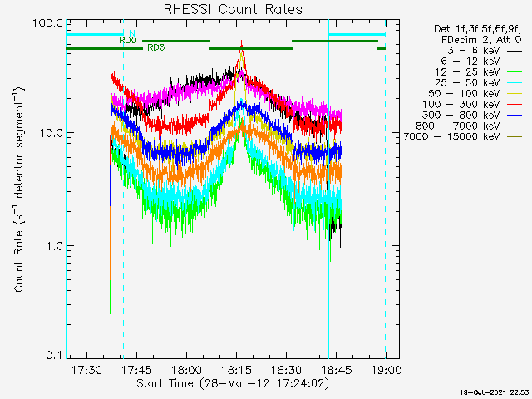This screenshot has width=532, height=399.
Task: Select the '300 - 800 keV' legend label
Action: pos(461,115)
